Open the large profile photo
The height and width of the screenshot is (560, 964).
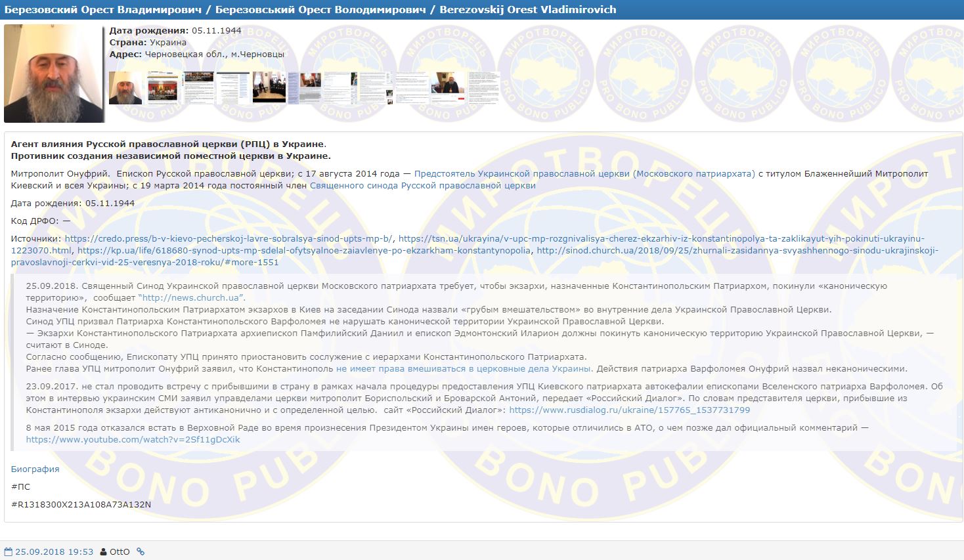tap(54, 74)
